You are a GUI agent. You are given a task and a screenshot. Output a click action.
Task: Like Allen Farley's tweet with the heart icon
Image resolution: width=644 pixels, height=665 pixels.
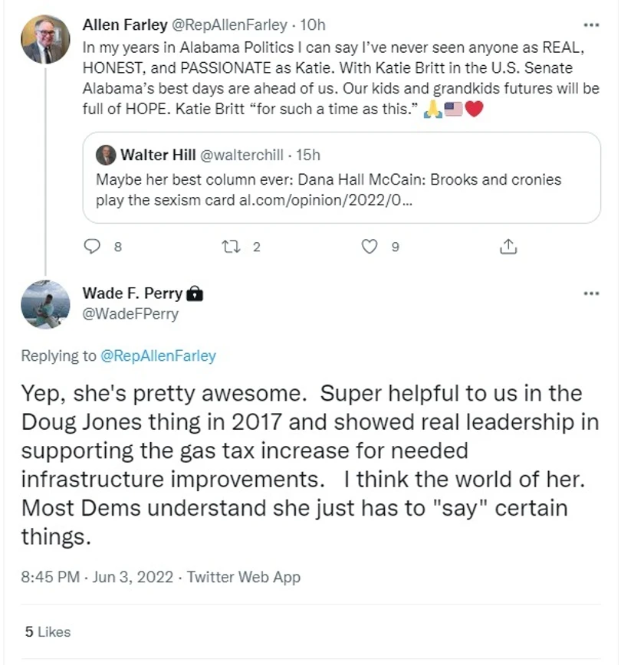(370, 247)
